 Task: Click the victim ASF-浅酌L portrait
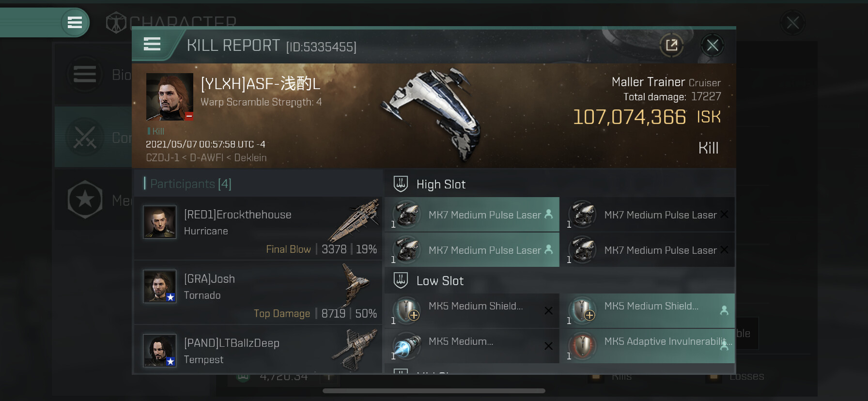pyautogui.click(x=170, y=97)
